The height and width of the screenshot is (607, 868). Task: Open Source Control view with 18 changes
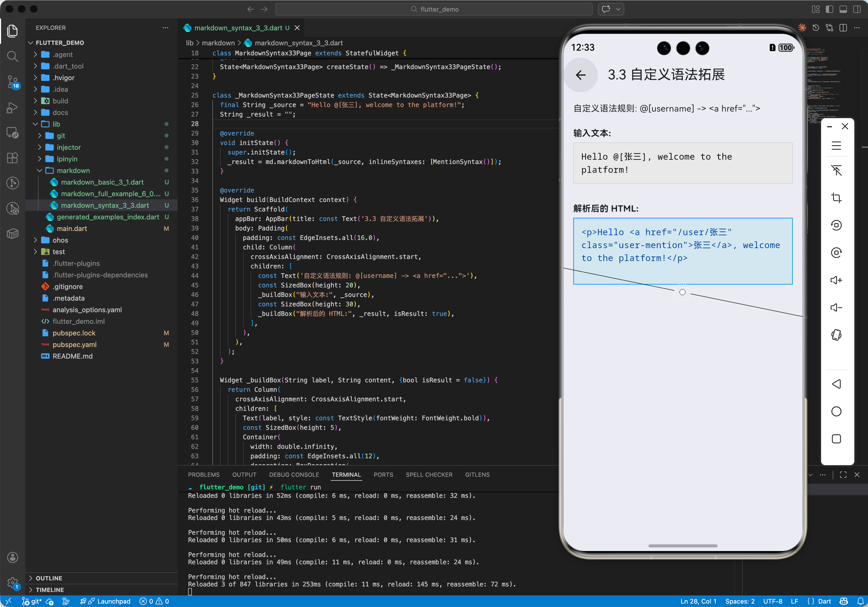tap(12, 81)
